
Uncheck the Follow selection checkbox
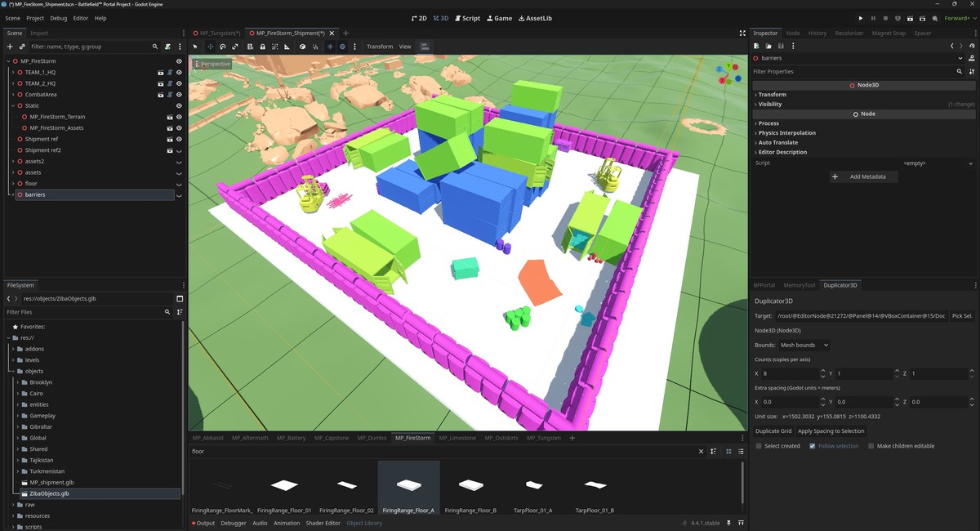[813, 446]
